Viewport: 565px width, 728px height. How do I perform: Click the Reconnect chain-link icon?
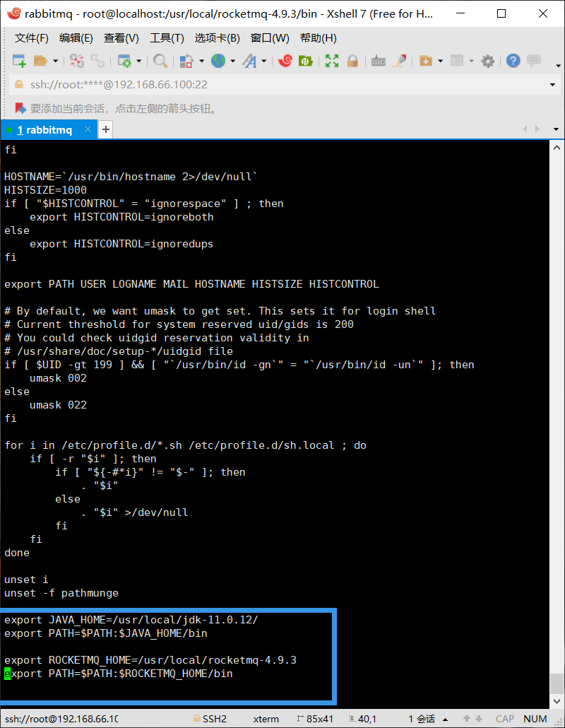97,61
